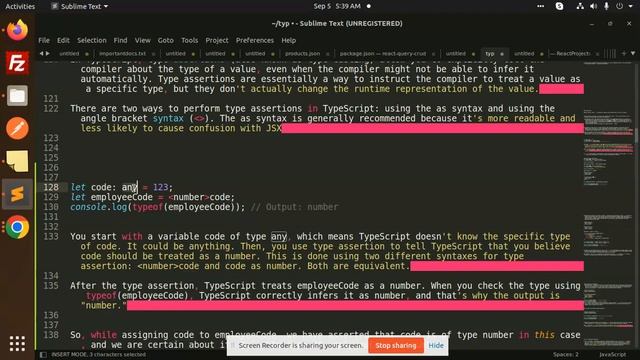Switch to the package.json react-query-crud tab

point(383,53)
